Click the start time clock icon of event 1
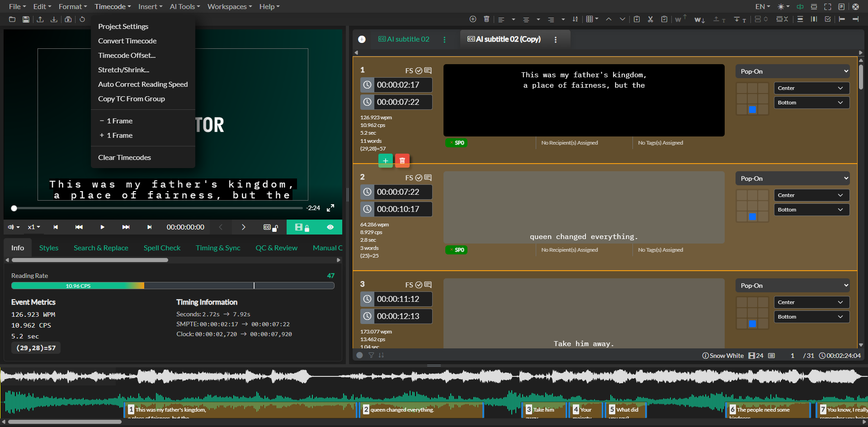868x427 pixels. click(368, 85)
